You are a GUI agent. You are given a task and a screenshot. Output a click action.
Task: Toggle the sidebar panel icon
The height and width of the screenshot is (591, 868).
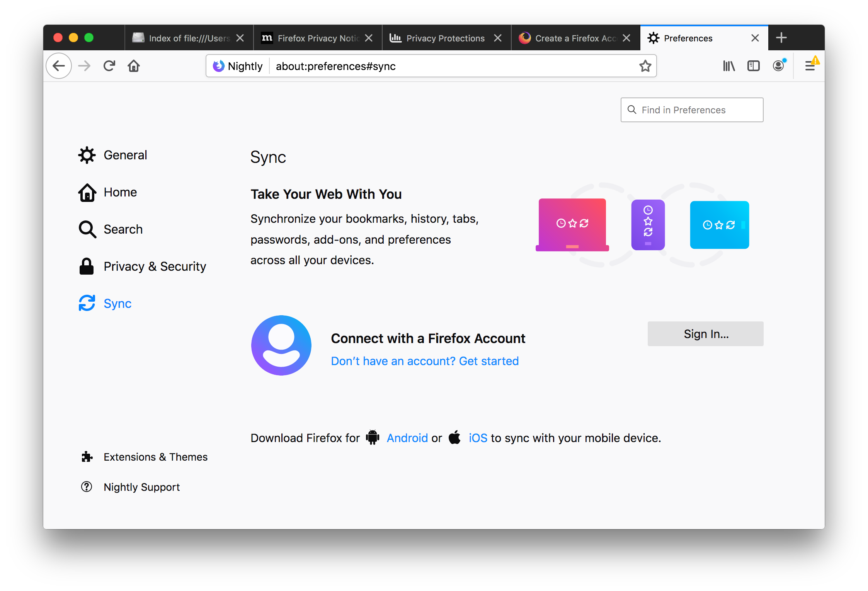[x=753, y=66]
